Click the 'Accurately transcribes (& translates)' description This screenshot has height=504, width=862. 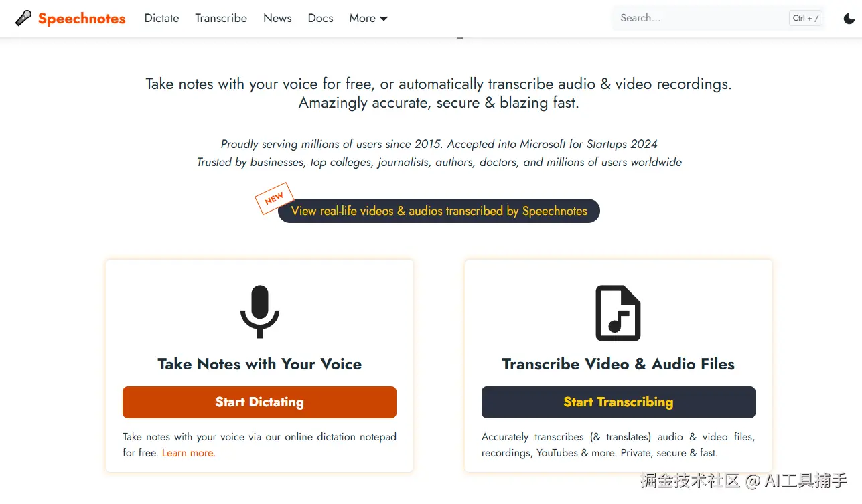(618, 445)
